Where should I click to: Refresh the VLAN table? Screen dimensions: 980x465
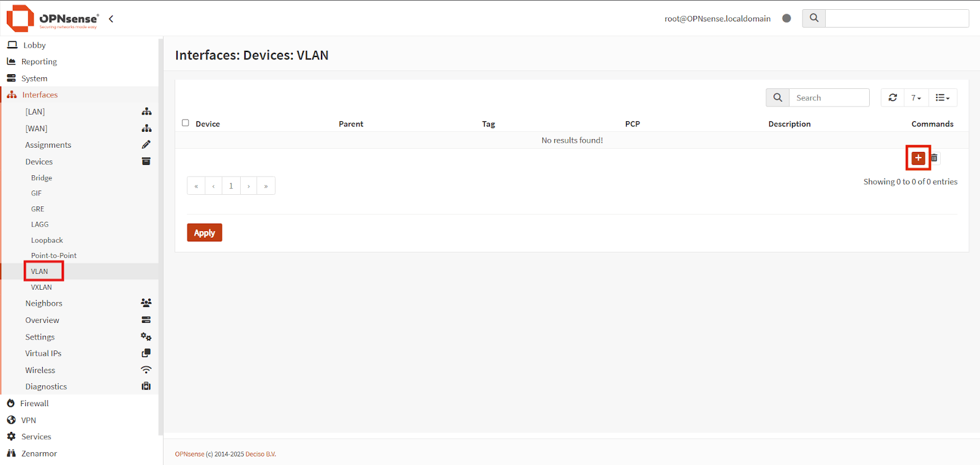[892, 97]
